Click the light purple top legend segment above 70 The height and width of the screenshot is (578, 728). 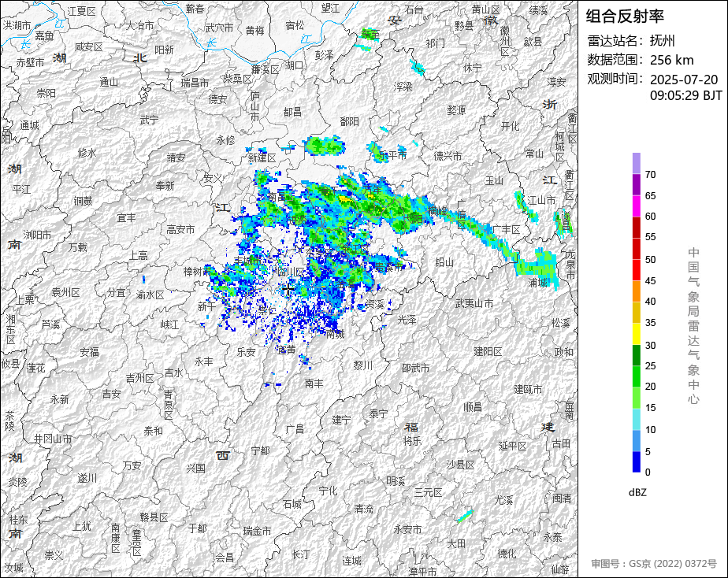(x=636, y=163)
